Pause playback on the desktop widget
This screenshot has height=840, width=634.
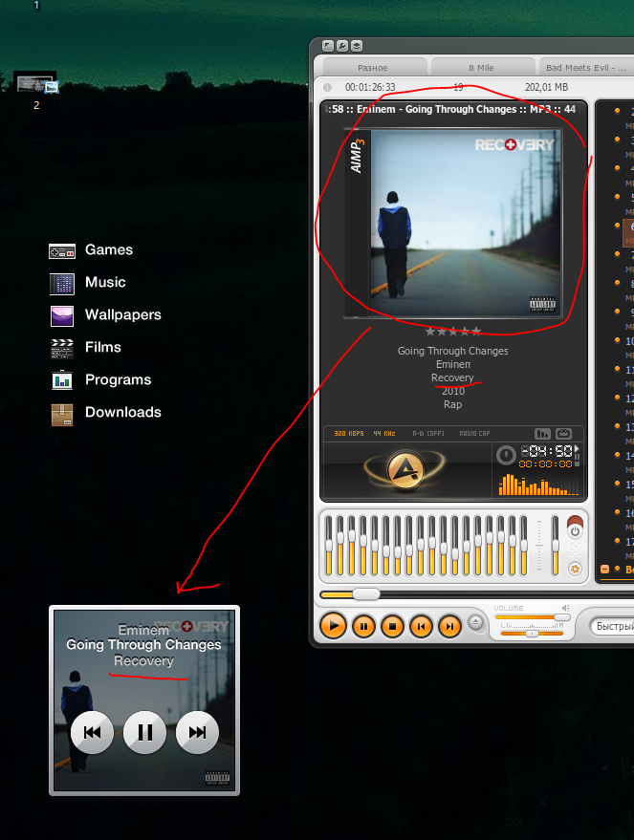click(144, 732)
